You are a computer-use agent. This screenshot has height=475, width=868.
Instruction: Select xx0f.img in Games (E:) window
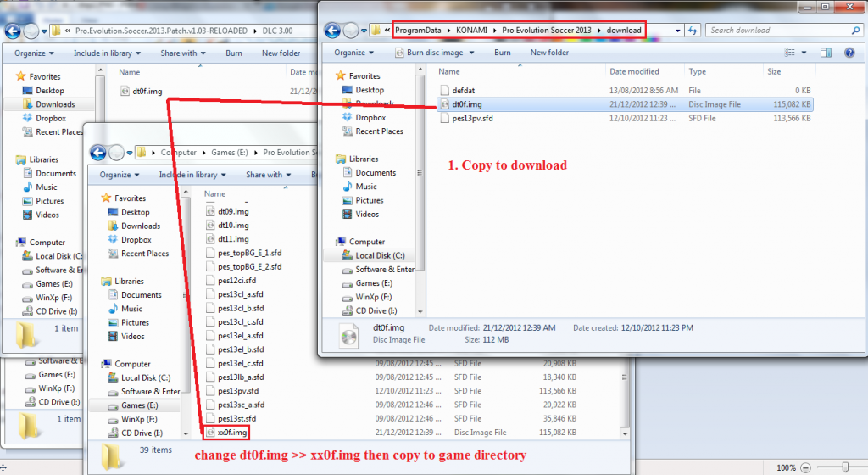click(226, 433)
